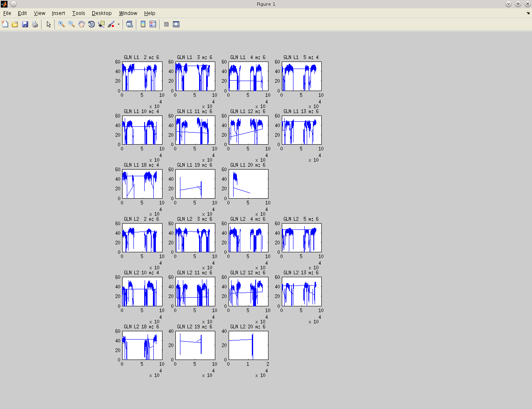Click the New Figure toolbar icon

pyautogui.click(x=5, y=24)
